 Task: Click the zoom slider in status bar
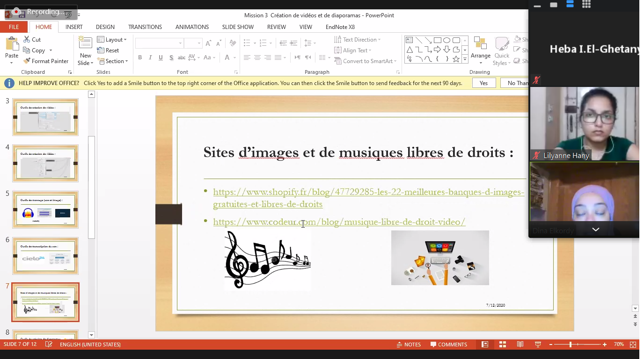[x=570, y=345]
